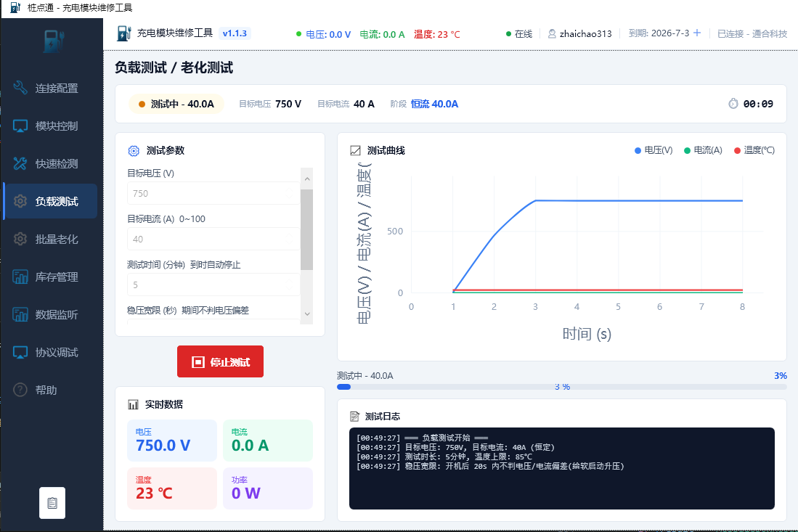Click the gear icon of 测试参数 panel

(134, 150)
